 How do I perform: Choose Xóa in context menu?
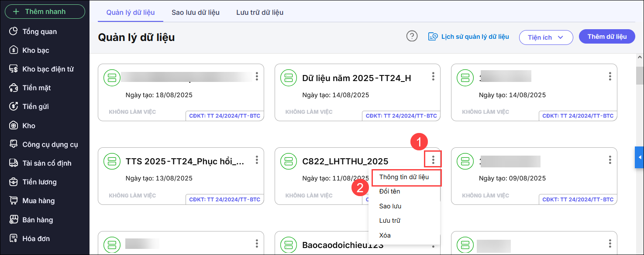click(x=404, y=235)
